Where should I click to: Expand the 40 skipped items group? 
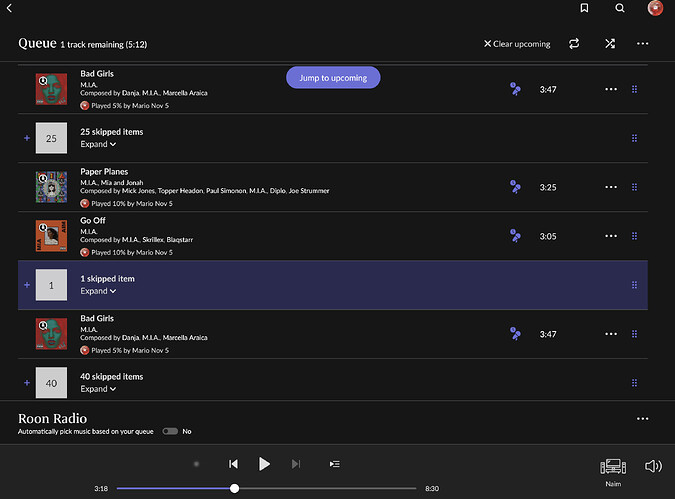click(x=98, y=389)
